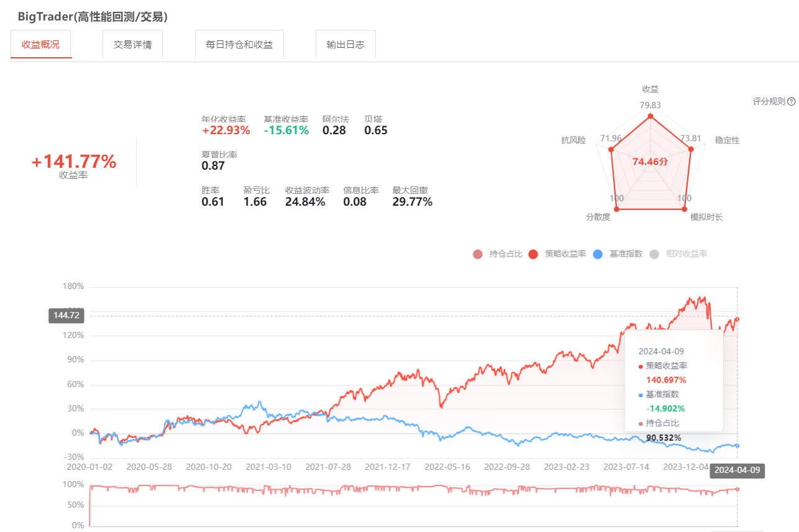Click the 稳定性 vertex dot on radar chart
Screen dimensions: 799x532
click(690, 149)
